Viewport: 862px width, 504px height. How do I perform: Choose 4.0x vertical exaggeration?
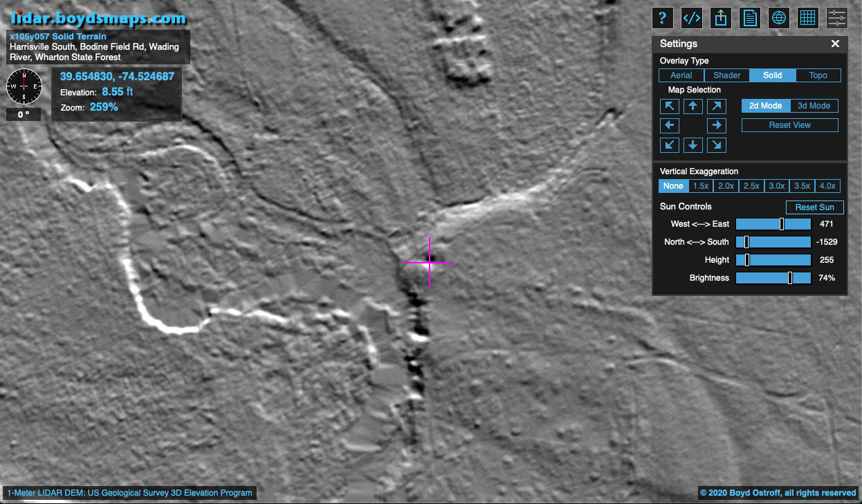[x=827, y=186]
